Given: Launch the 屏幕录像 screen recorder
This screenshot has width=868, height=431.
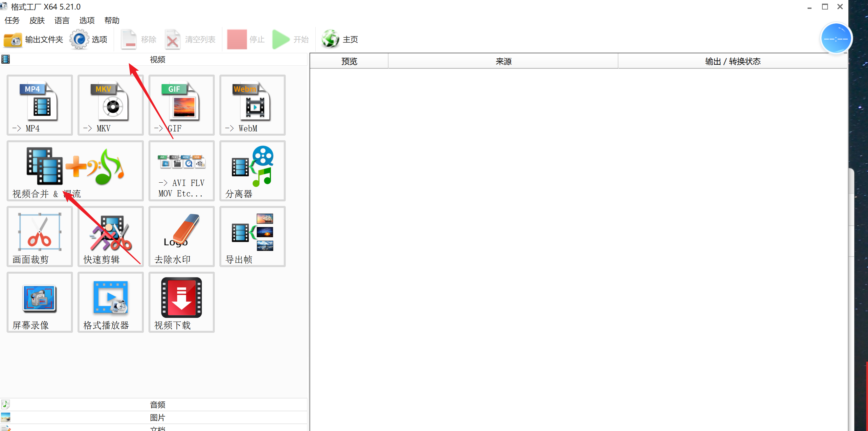Looking at the screenshot, I should point(40,302).
